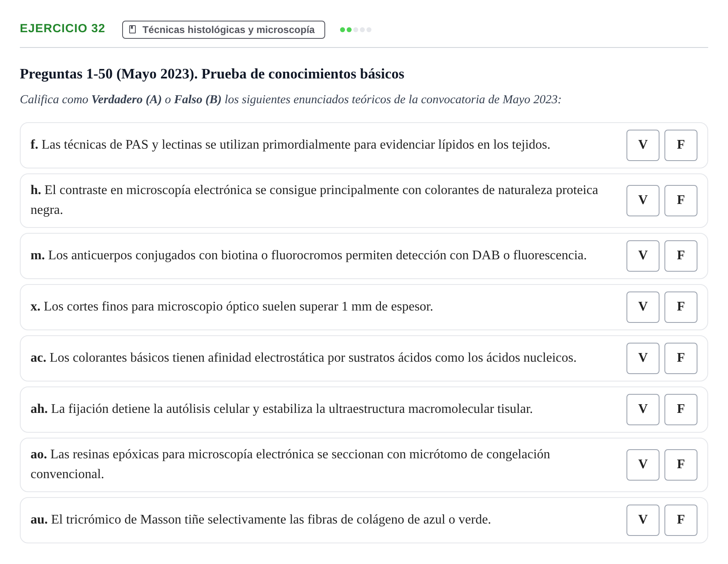Choose V for statement au on tricrómico de Masson
Image resolution: width=728 pixels, height=564 pixels.
point(643,520)
